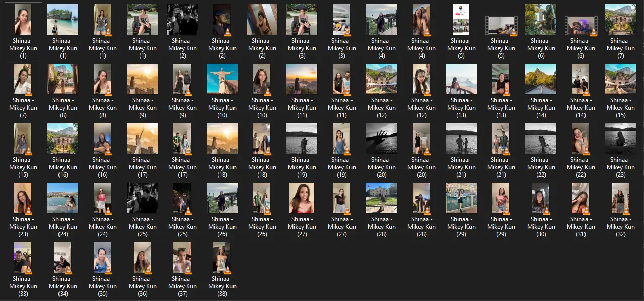The width and height of the screenshot is (644, 301).
Task: Select the VLC video file Shinaa - Mikey Kun (11)
Action: pos(342,79)
